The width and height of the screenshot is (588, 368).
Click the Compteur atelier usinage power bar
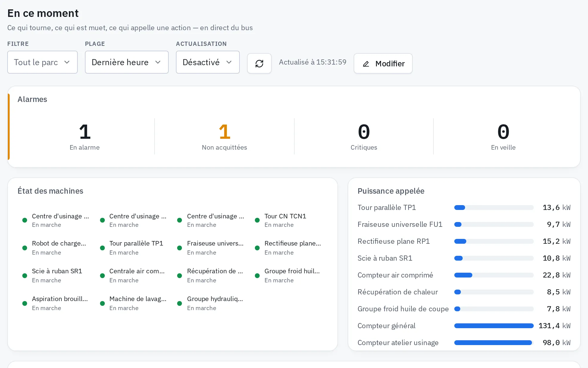pos(494,343)
